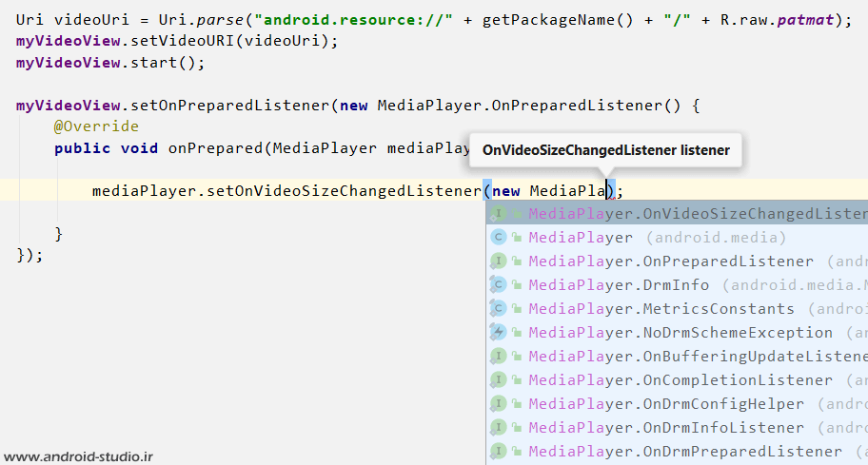The image size is (868, 465).
Task: Click the @Override annotation in code
Action: point(96,126)
